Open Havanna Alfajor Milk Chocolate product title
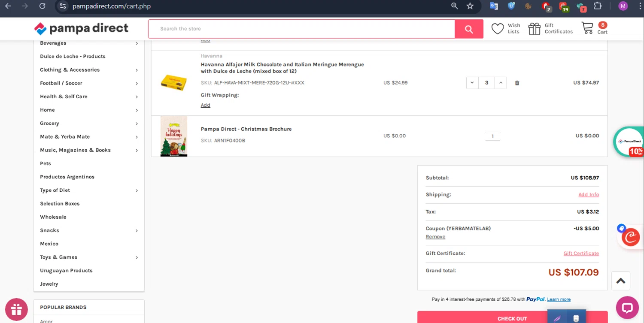Screen dimensions: 644x323 282,68
